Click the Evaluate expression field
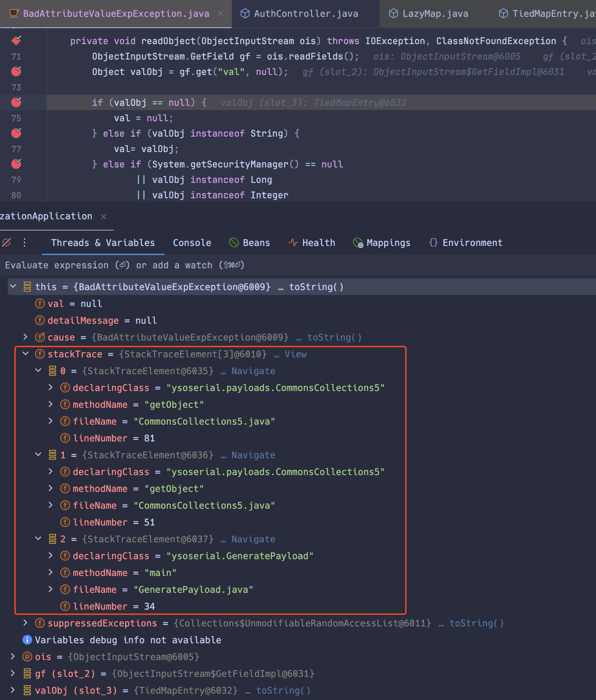The image size is (596, 700). pyautogui.click(x=123, y=265)
